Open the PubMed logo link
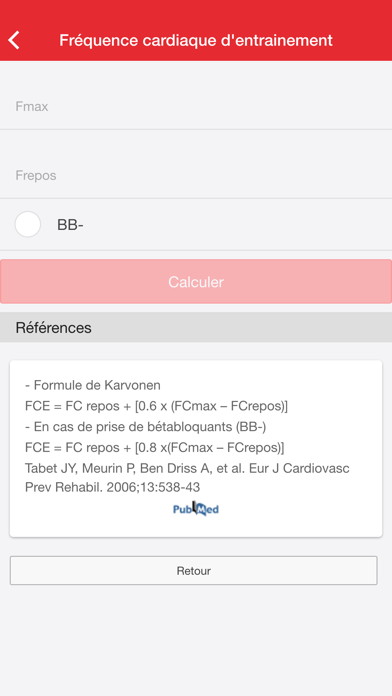The width and height of the screenshot is (392, 696). coord(196,509)
